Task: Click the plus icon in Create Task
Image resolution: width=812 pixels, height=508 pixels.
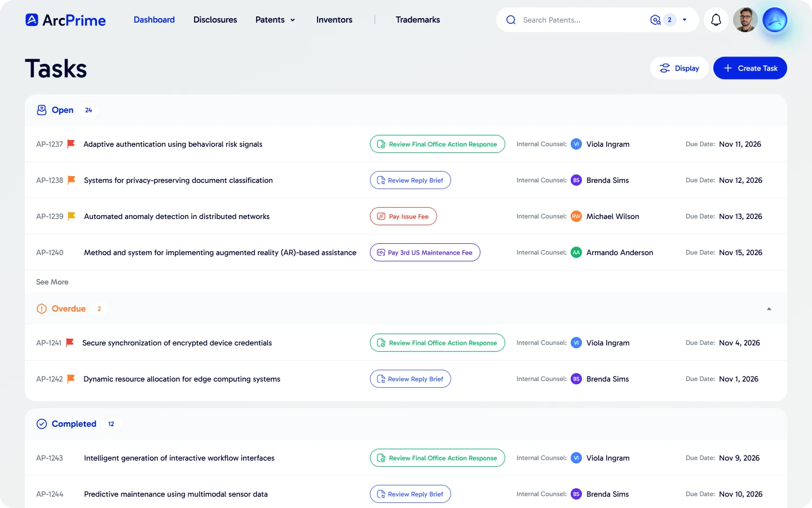Action: pyautogui.click(x=728, y=68)
